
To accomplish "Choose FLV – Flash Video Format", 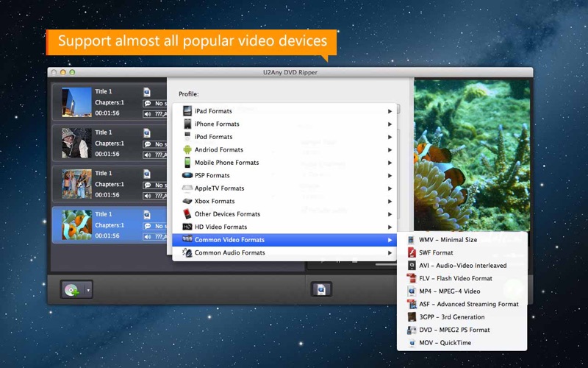I will coord(462,278).
